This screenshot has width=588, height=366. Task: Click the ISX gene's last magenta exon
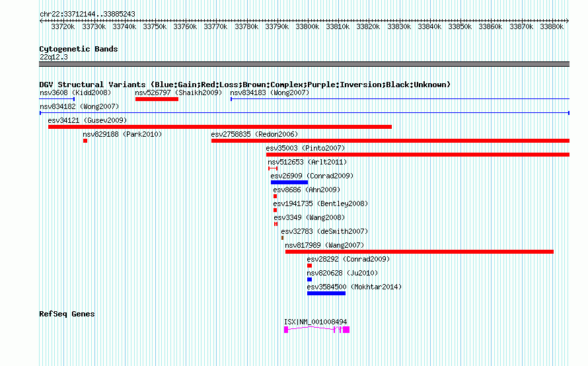click(x=346, y=330)
